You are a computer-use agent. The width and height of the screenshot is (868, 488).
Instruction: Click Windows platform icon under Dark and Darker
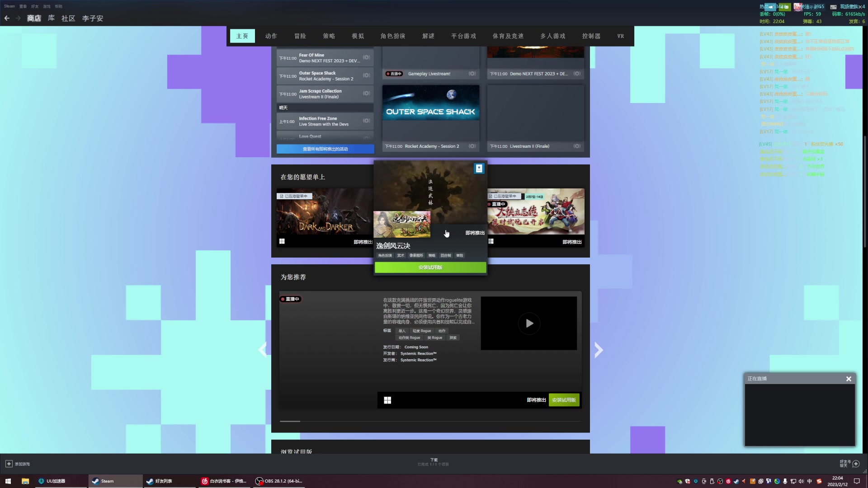[282, 242]
